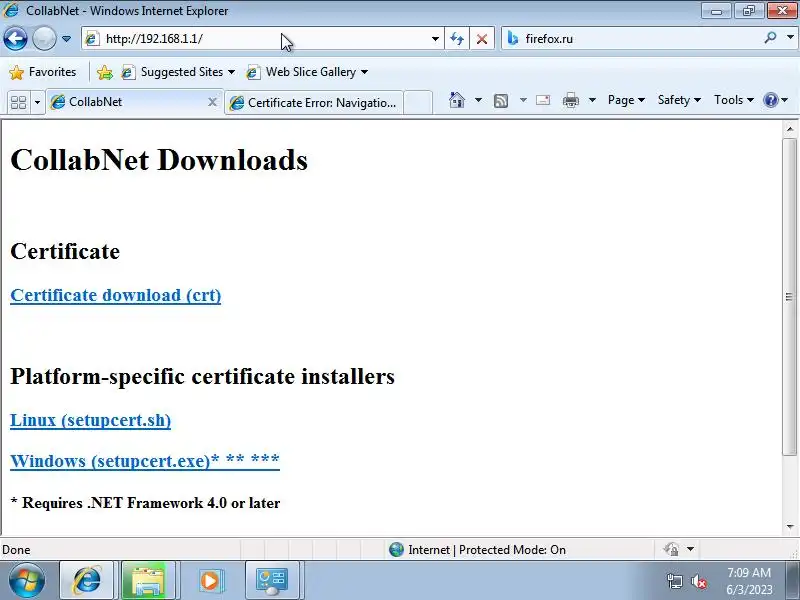This screenshot has width=800, height=600.
Task: Click the zoom level icon in the status bar
Action: (x=671, y=549)
